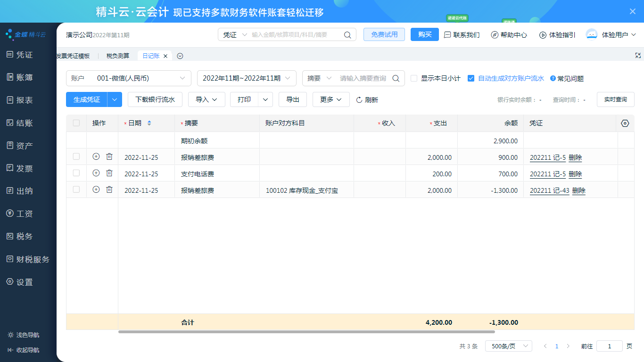Click the refresh icon next to 刷新
The height and width of the screenshot is (362, 644).
(359, 100)
